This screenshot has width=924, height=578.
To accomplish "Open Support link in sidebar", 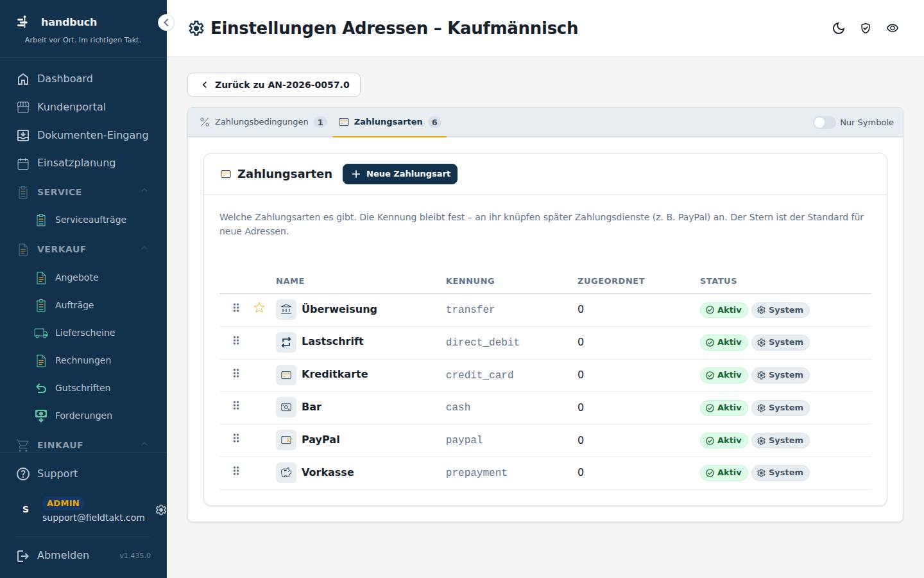I will tap(83, 474).
